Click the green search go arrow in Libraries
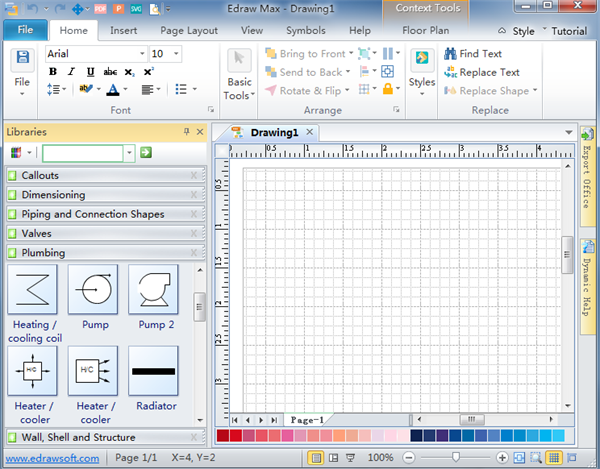 tap(146, 152)
